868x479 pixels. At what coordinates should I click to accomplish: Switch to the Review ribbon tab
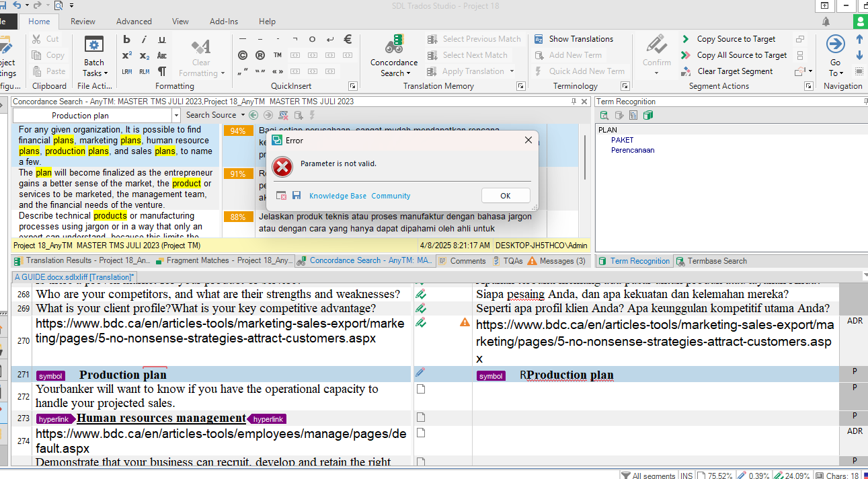tap(82, 21)
